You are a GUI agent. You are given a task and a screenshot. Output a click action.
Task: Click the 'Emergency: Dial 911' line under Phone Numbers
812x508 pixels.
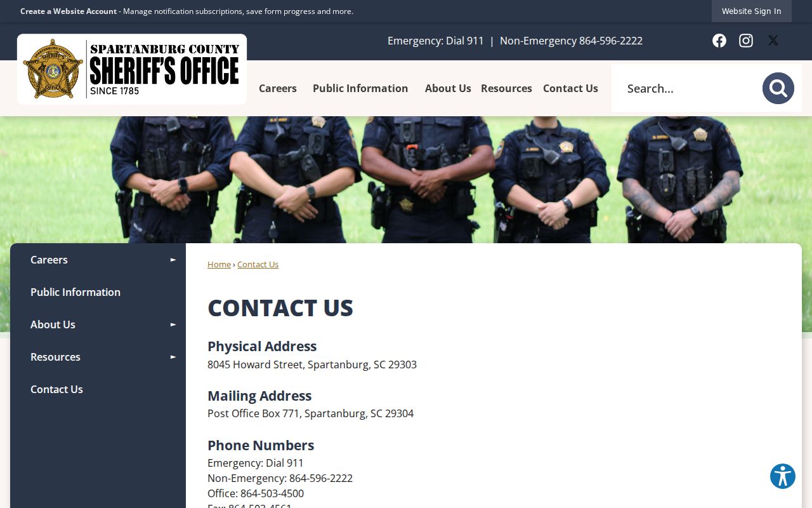pos(256,463)
